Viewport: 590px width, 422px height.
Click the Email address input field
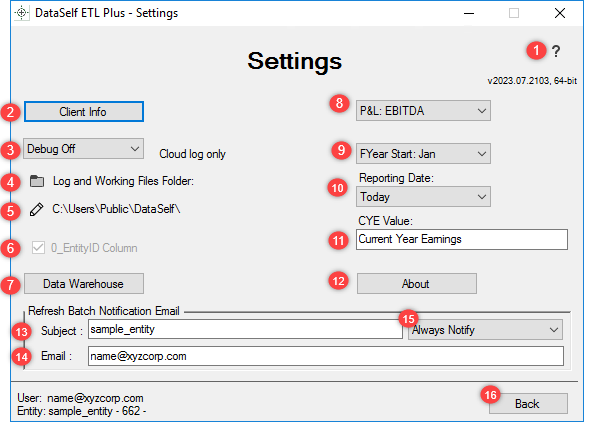[326, 356]
